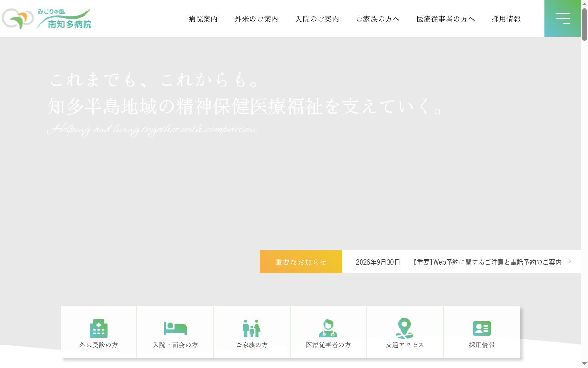
Task: Open 入院のご案内 menu item
Action: pos(317,19)
